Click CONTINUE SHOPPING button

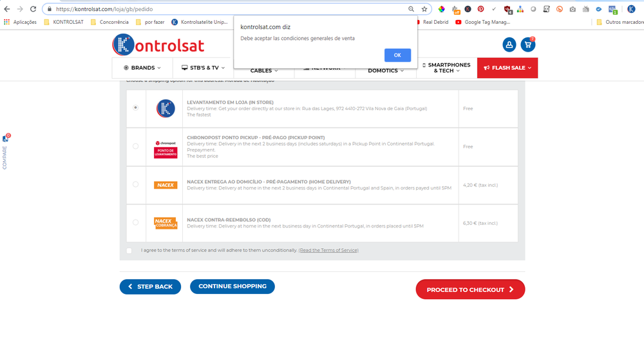click(232, 286)
